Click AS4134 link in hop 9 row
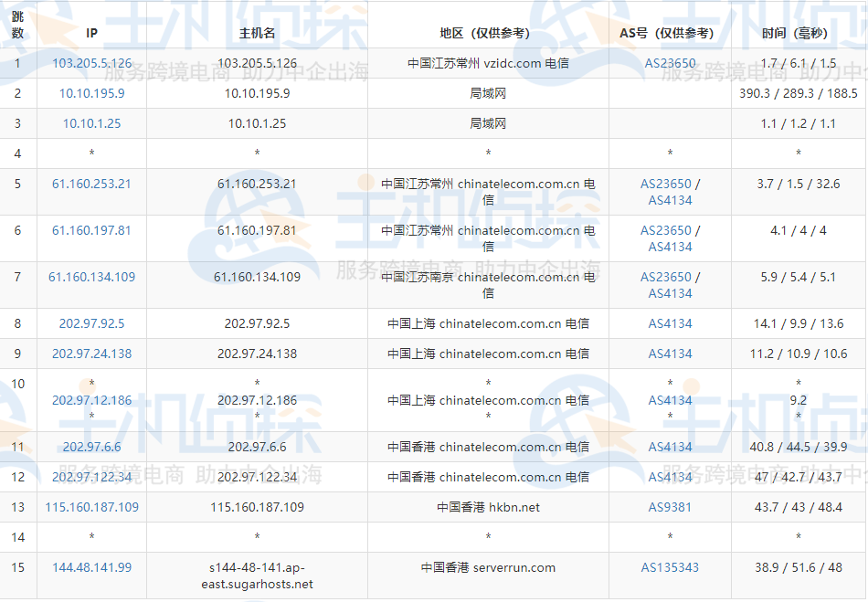The image size is (868, 602). coord(670,354)
